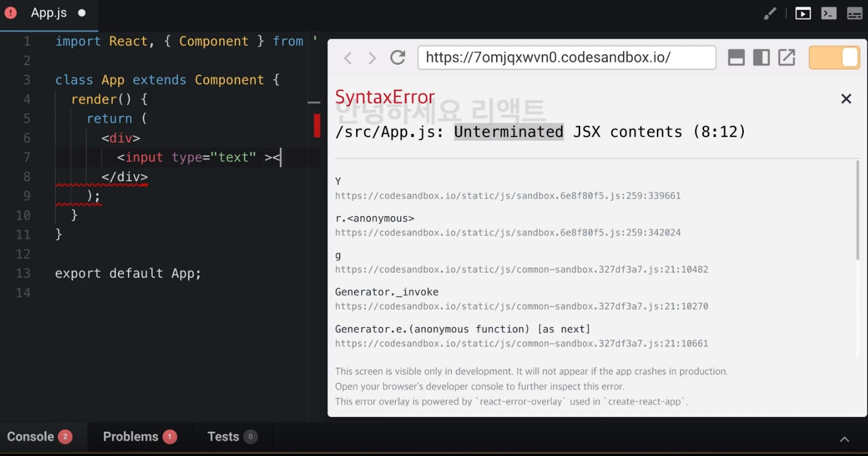
Task: Click the 'Unterminated' highlighted word
Action: 509,132
